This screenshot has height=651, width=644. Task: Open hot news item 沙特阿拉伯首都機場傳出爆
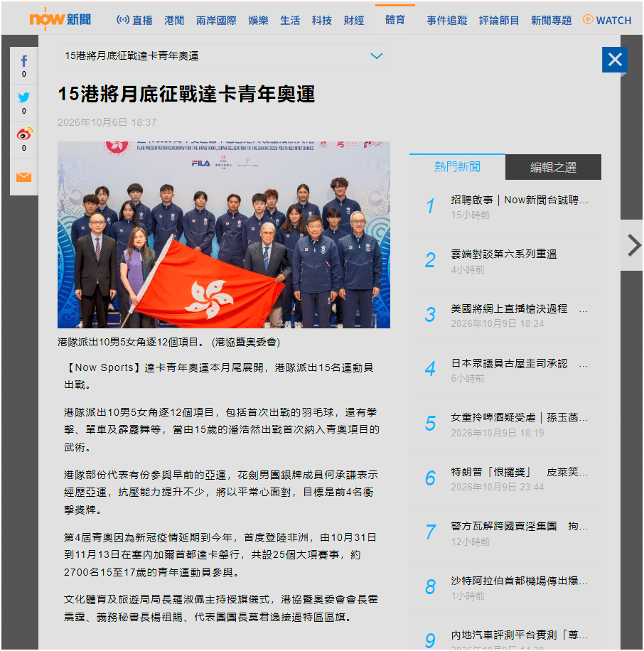(x=520, y=581)
